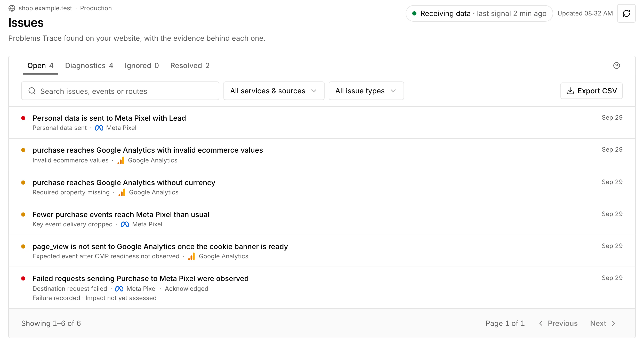Viewport: 644px width, 346px height.
Task: Switch to the Resolved tab
Action: [190, 65]
